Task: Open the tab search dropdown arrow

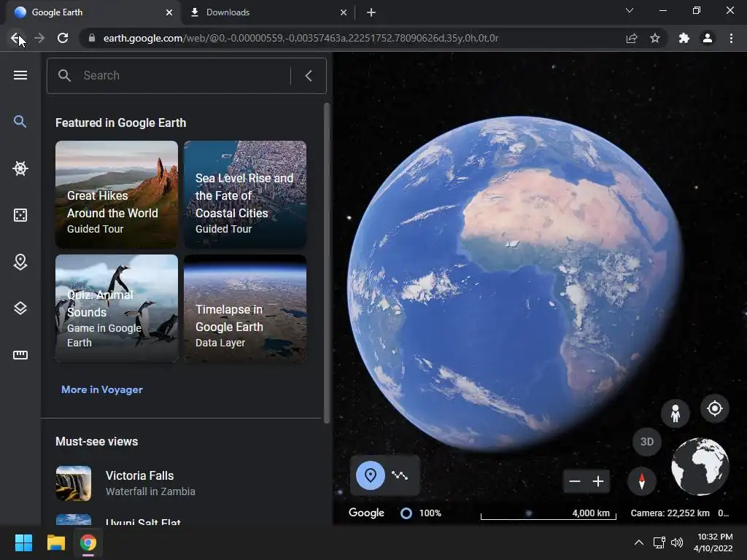Action: point(630,10)
